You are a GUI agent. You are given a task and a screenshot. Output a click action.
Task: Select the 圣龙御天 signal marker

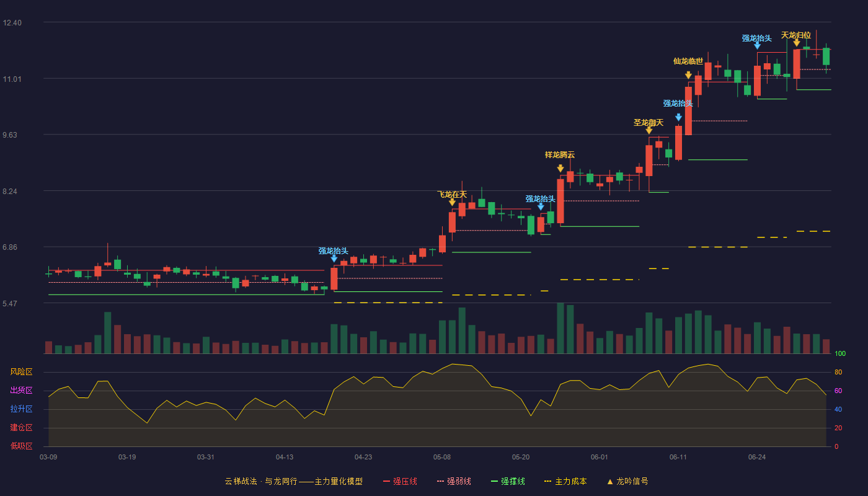[649, 123]
